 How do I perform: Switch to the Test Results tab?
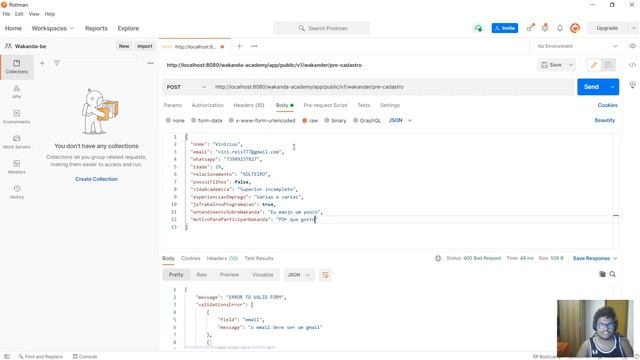point(259,258)
